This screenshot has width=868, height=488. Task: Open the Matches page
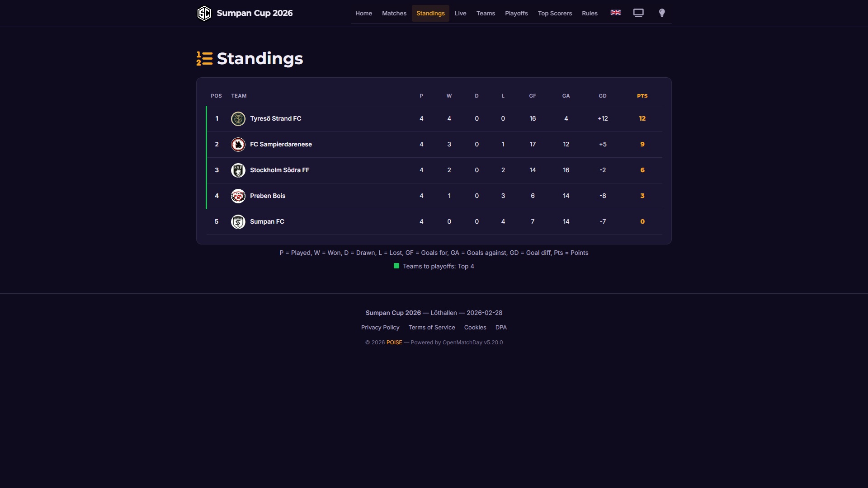[394, 13]
